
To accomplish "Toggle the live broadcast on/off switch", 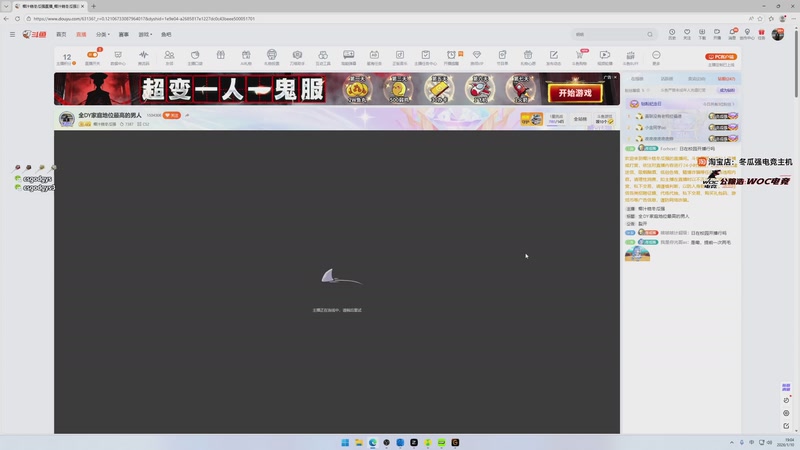I will point(92,55).
